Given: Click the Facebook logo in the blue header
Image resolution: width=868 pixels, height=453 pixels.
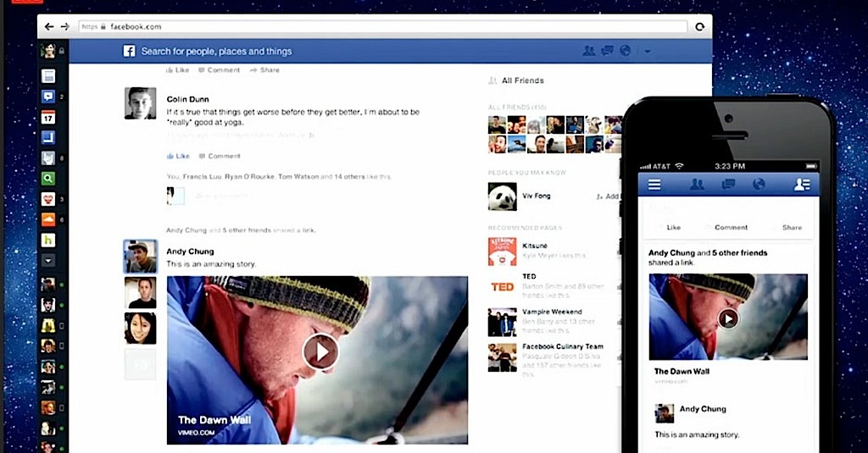Looking at the screenshot, I should (x=129, y=52).
